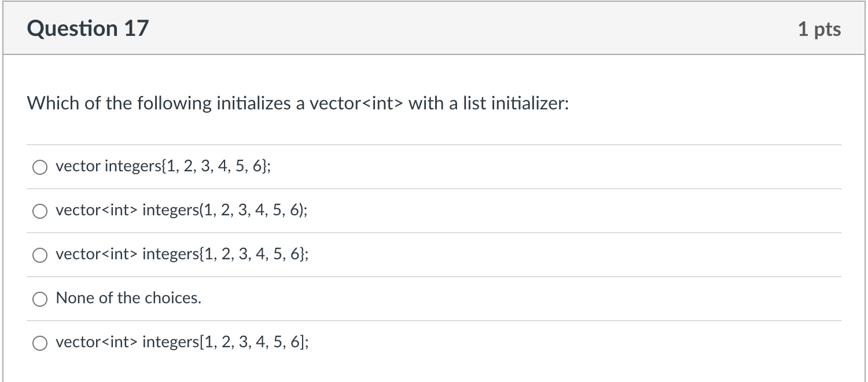Click the answer text 'vector<int> integers(1, 2, 3, 4, 5, 6);'
This screenshot has height=382, width=868.
[182, 211]
